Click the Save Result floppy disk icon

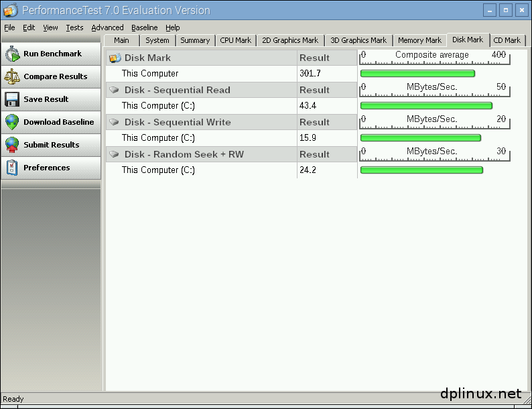[12, 99]
